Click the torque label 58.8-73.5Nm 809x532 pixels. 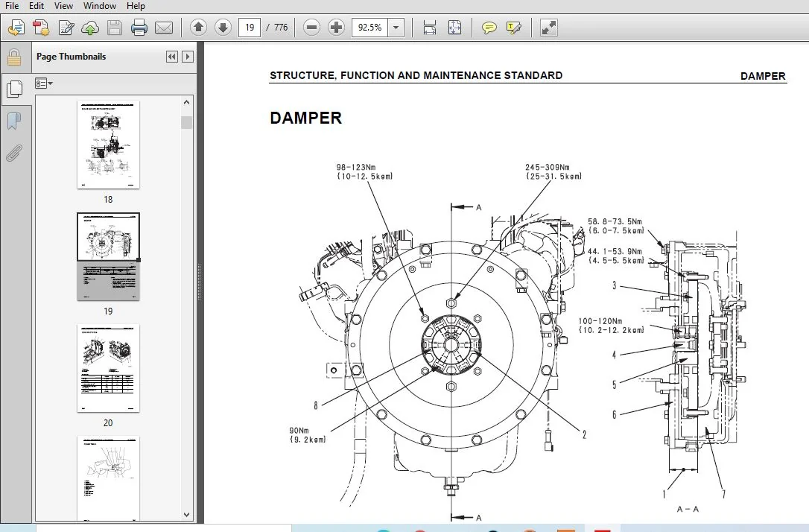(615, 221)
